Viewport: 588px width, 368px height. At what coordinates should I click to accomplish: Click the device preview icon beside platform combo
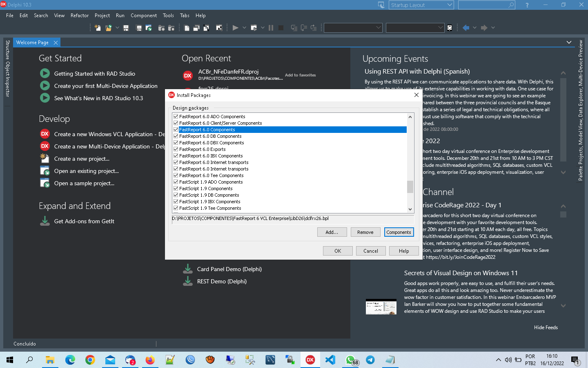pos(450,28)
